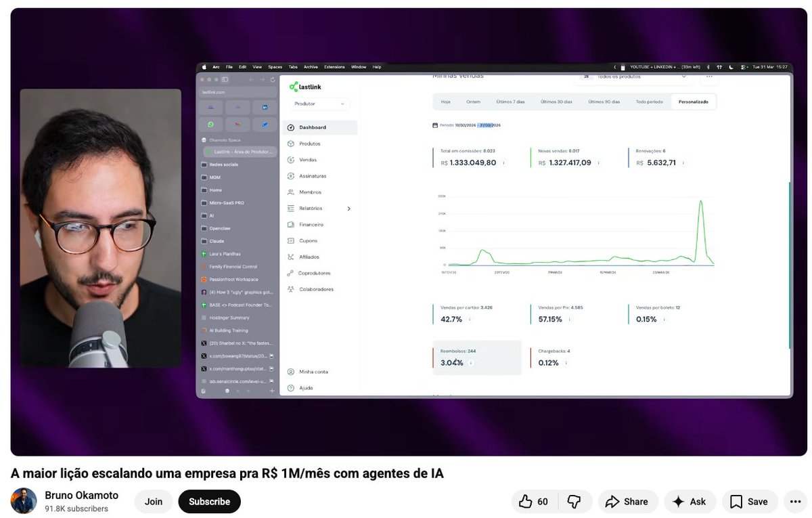812x518 pixels.
Task: Open the Bluetooth icon in macOS menu bar
Action: click(x=708, y=67)
